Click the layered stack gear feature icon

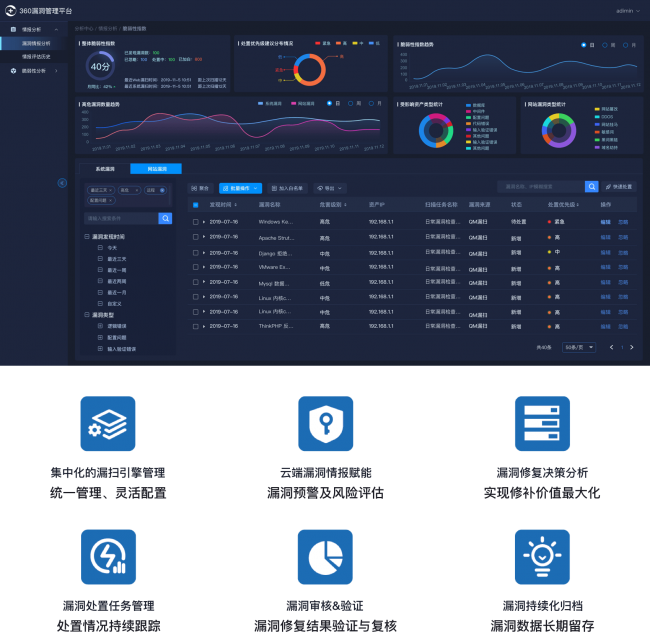click(x=107, y=423)
